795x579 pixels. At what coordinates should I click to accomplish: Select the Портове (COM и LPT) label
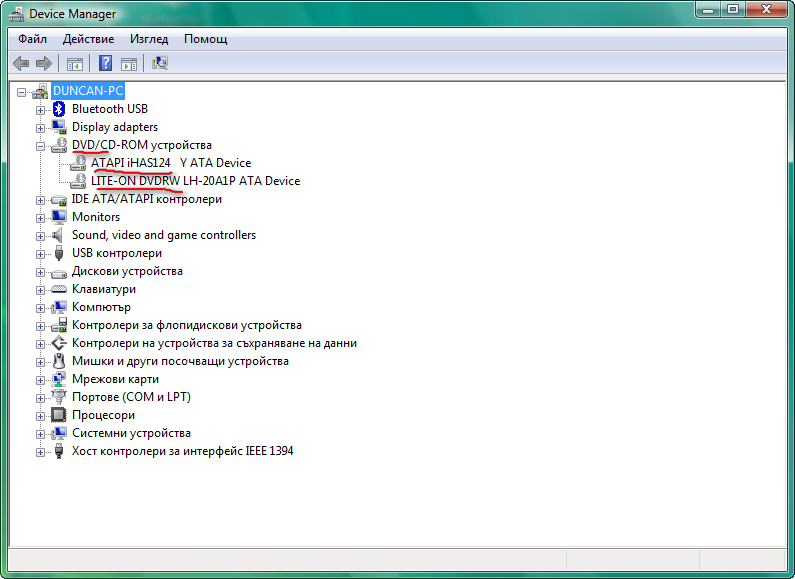click(x=131, y=397)
